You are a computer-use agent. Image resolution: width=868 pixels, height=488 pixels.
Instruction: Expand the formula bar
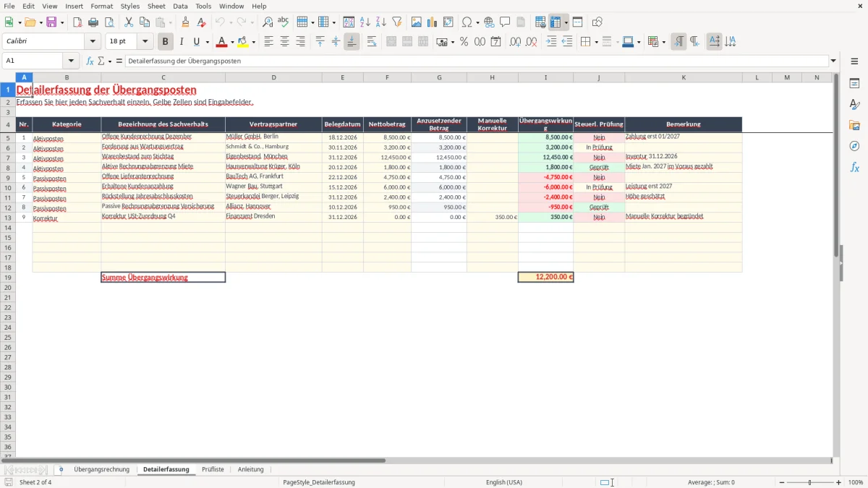tap(833, 61)
